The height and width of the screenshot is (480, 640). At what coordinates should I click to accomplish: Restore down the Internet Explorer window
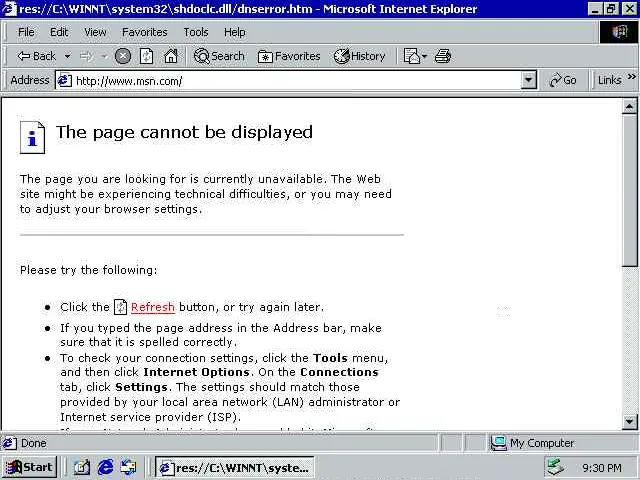coord(611,9)
